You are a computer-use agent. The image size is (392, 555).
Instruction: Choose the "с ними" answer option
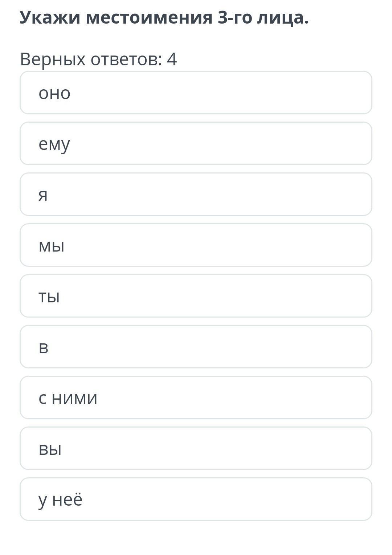point(196,397)
